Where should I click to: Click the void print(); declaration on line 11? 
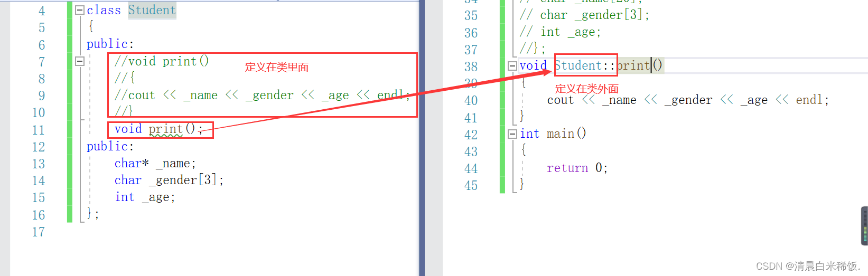[x=158, y=129]
